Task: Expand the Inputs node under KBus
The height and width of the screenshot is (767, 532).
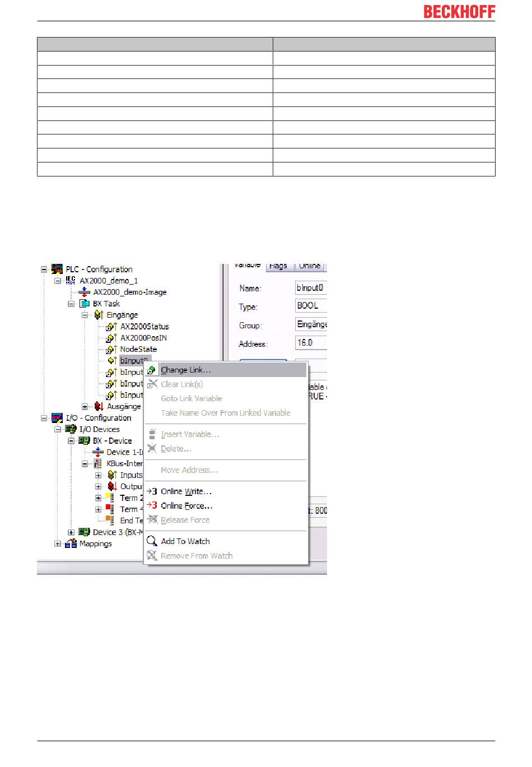Action: 99,475
